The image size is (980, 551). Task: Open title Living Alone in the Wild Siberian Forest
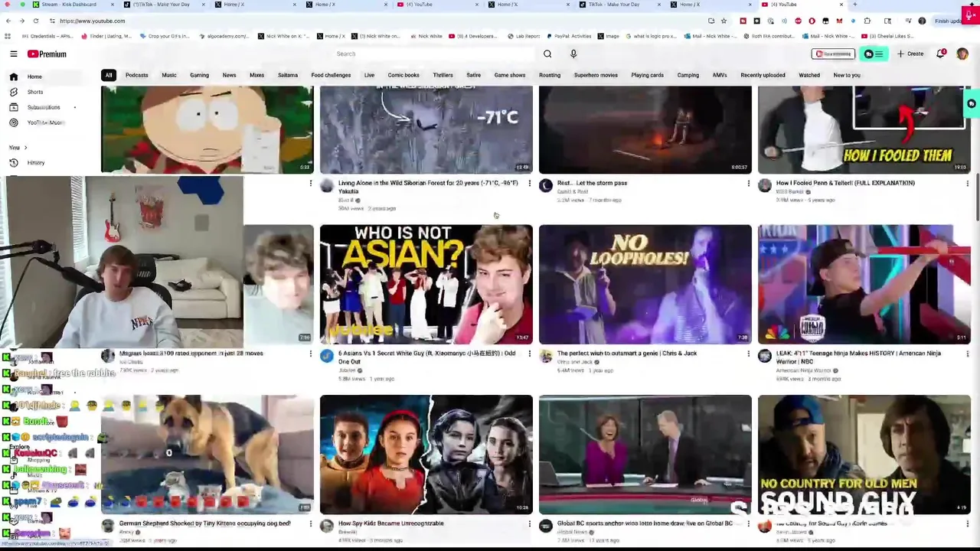click(x=428, y=187)
